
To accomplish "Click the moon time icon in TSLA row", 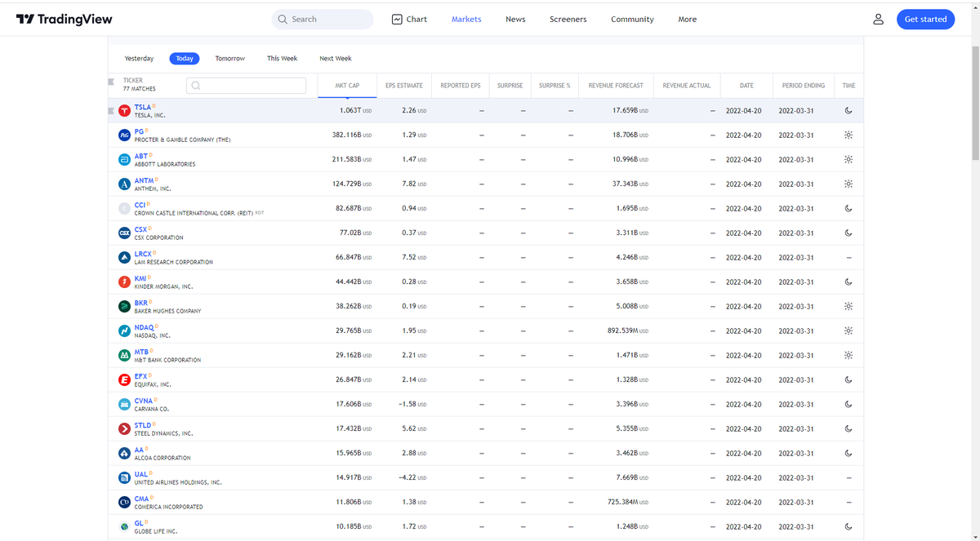I will click(x=849, y=110).
